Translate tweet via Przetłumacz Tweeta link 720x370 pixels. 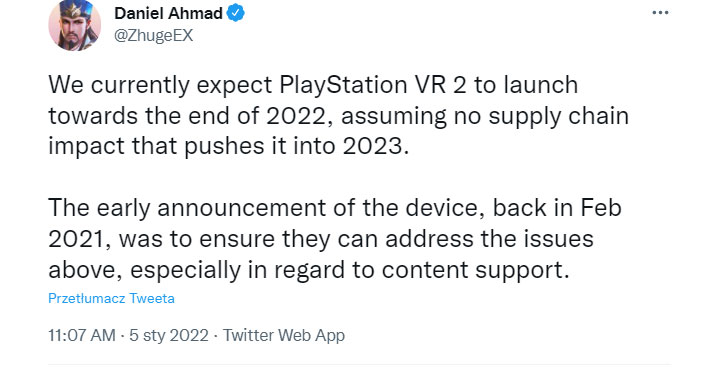tap(112, 298)
